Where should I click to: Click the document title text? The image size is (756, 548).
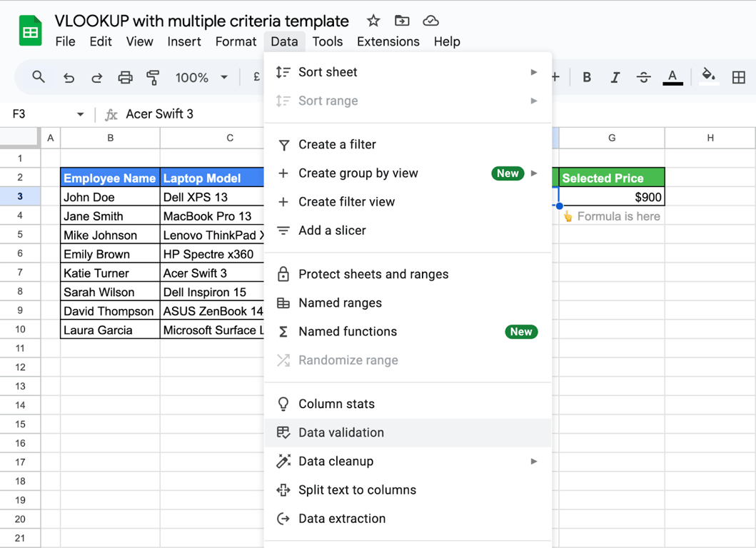(x=201, y=21)
